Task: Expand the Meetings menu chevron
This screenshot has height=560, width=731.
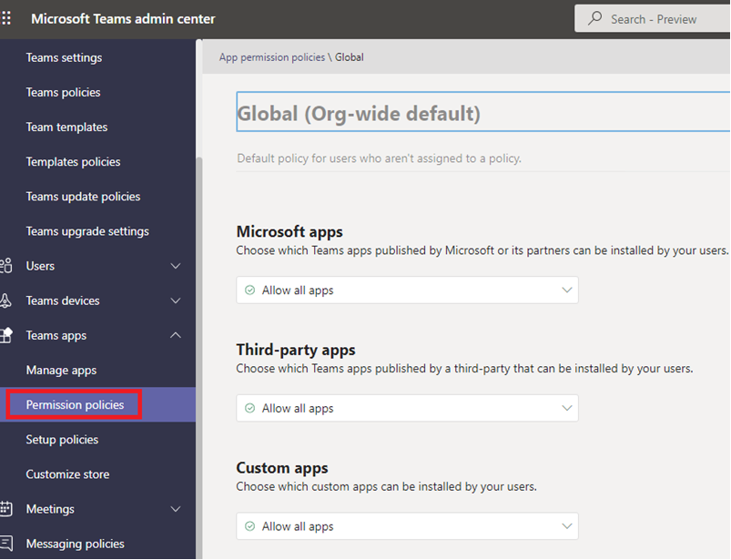Action: pyautogui.click(x=176, y=509)
